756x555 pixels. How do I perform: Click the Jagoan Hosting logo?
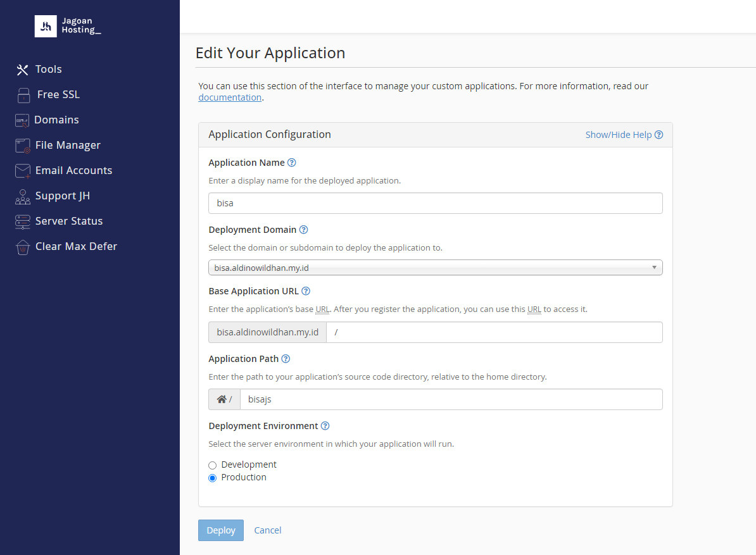[x=68, y=26]
